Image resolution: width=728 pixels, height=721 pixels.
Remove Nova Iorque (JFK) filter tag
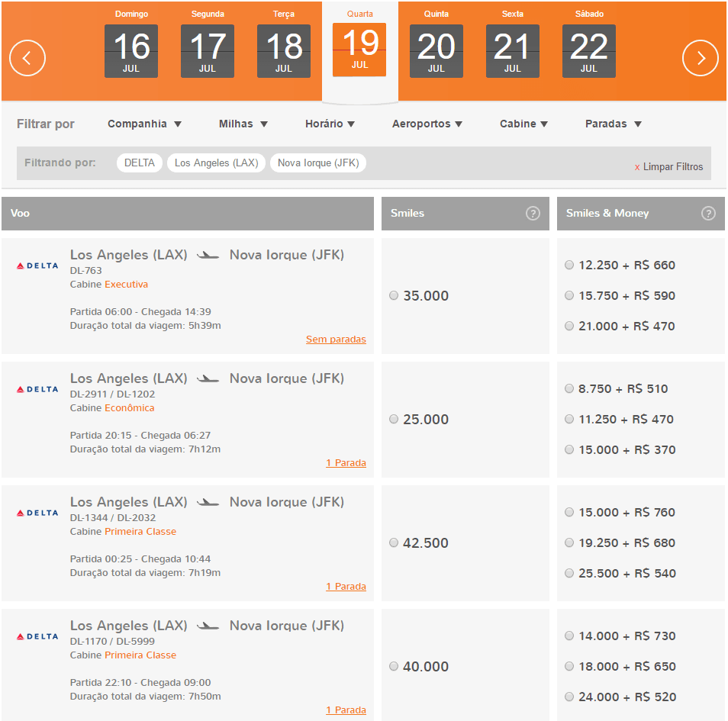click(318, 163)
